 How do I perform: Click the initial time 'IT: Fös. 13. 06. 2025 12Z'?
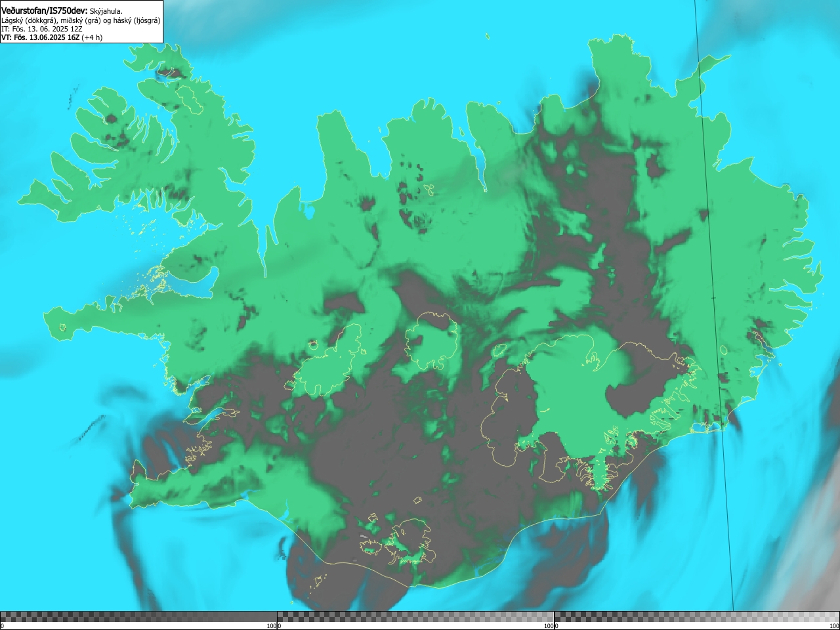42,29
